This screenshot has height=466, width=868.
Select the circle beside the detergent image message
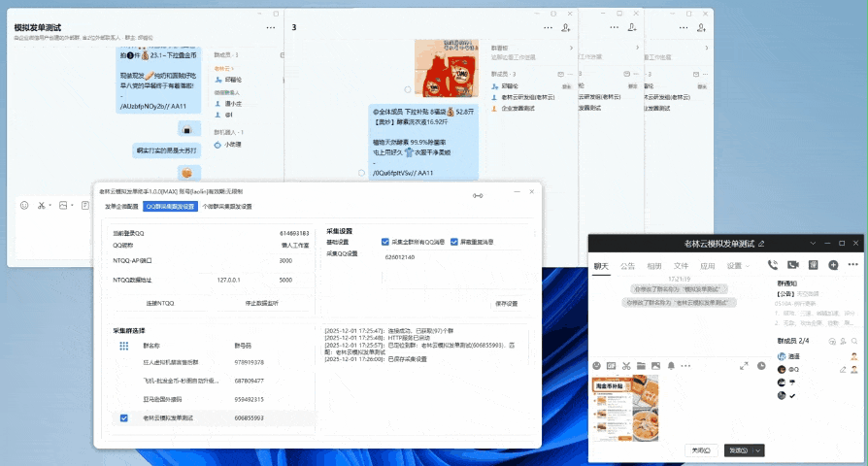pyautogui.click(x=408, y=89)
